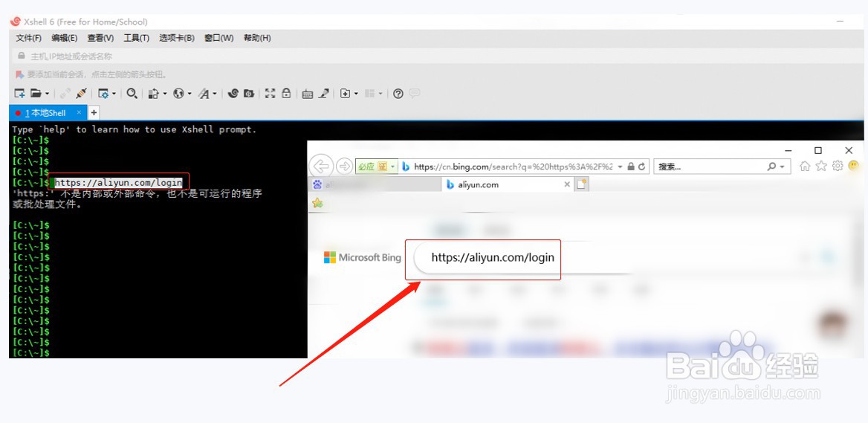Click the smiley feedback icon in browser
This screenshot has width=868, height=423.
click(x=854, y=166)
